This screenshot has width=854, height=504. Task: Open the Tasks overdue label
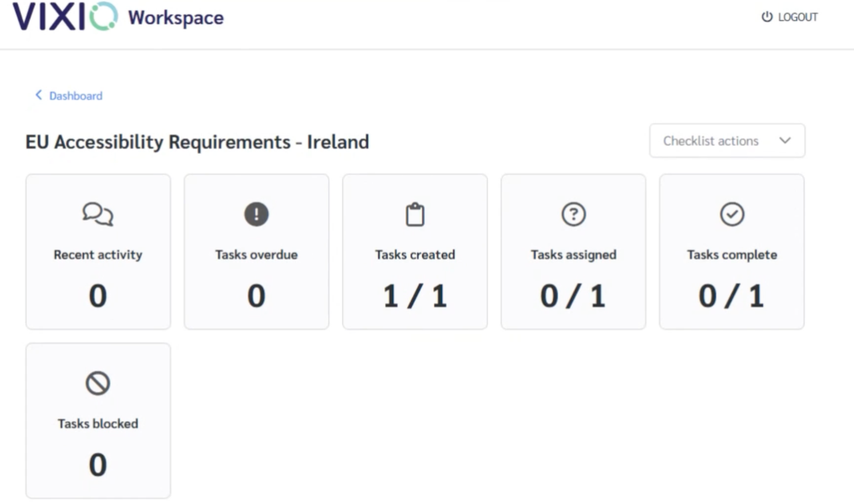(256, 255)
